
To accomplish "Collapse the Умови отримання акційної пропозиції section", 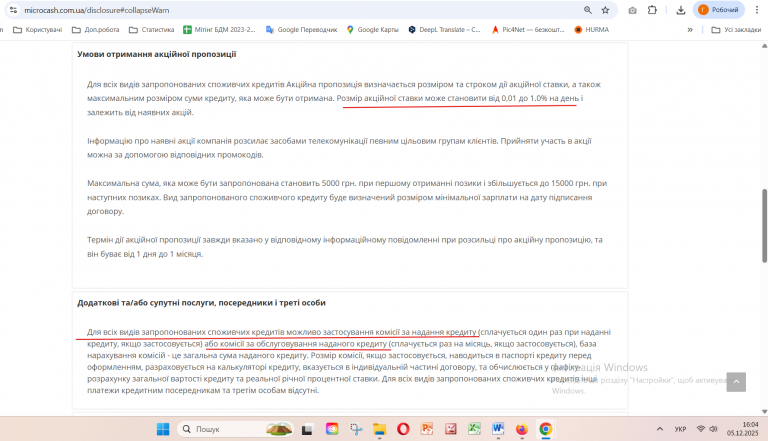I will [156, 54].
